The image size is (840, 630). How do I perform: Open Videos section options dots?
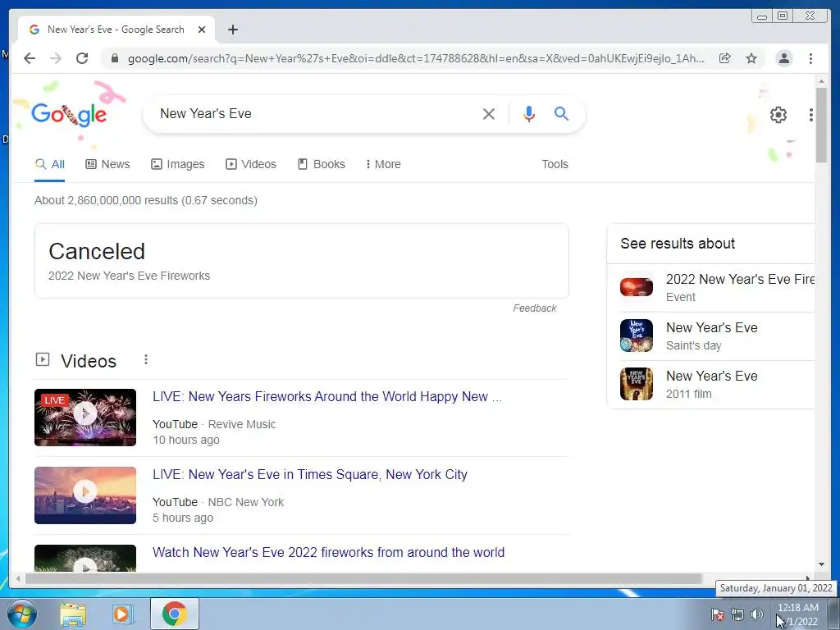pos(146,359)
